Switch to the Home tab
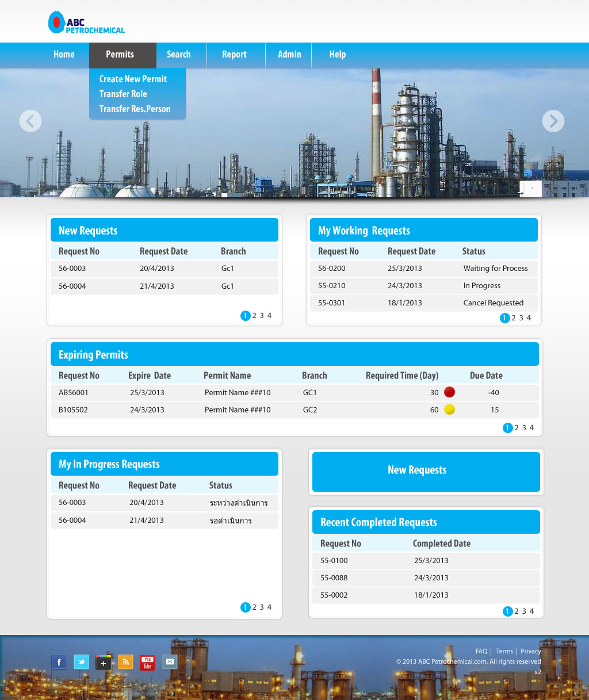The image size is (589, 700). tap(63, 55)
